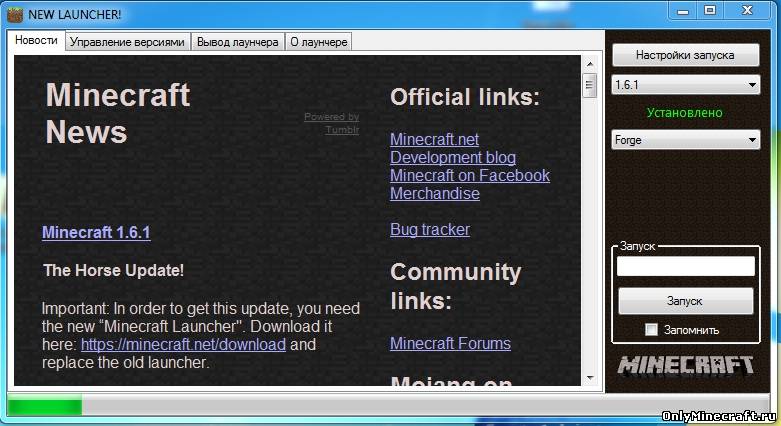Click the login text field under Запуск

pos(685,266)
